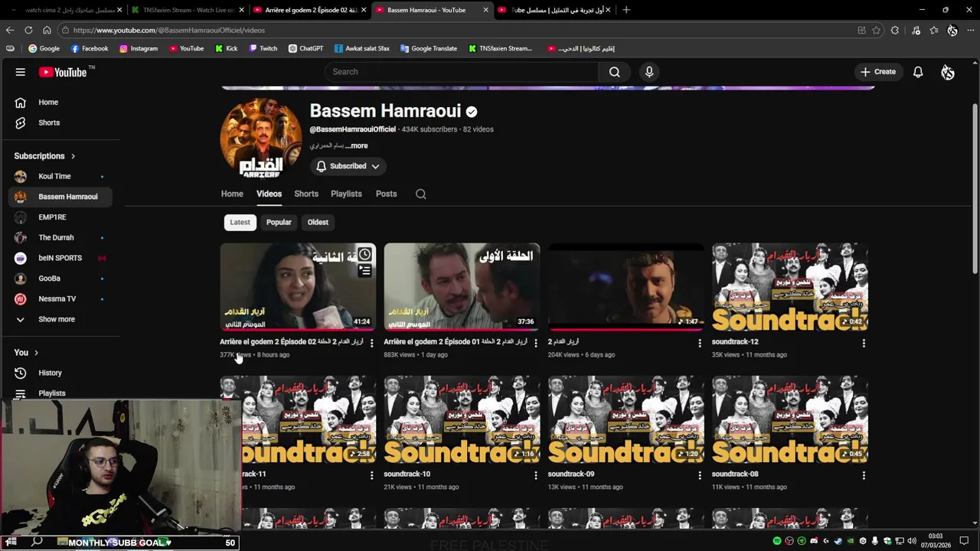Open three-dot menu for soundtrack-08
Viewport: 980px width, 551px height.
(864, 475)
